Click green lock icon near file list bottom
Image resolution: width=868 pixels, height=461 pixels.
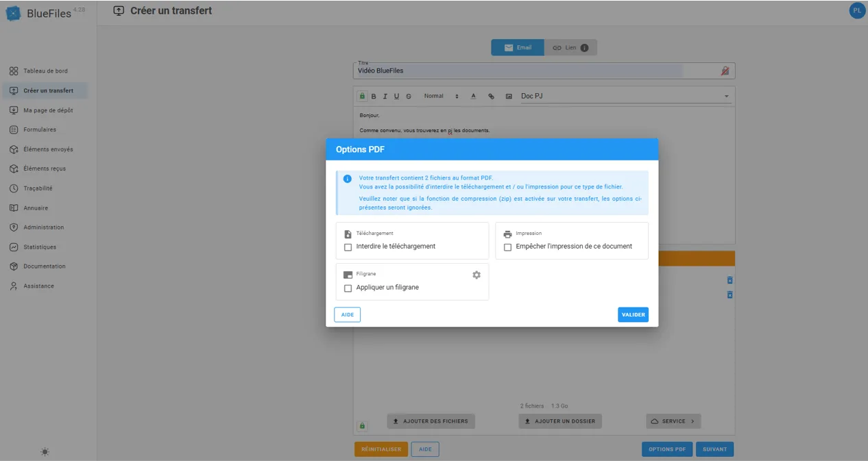363,426
